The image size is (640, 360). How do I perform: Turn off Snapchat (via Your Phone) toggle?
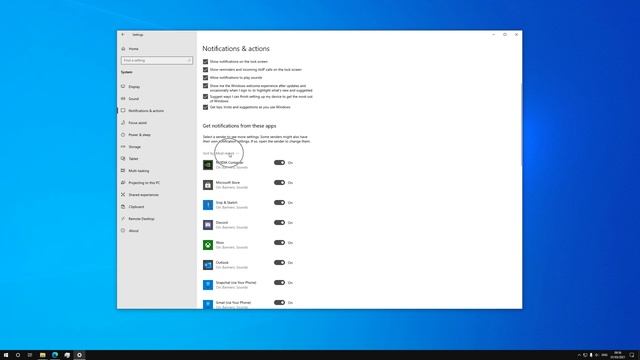click(x=279, y=282)
